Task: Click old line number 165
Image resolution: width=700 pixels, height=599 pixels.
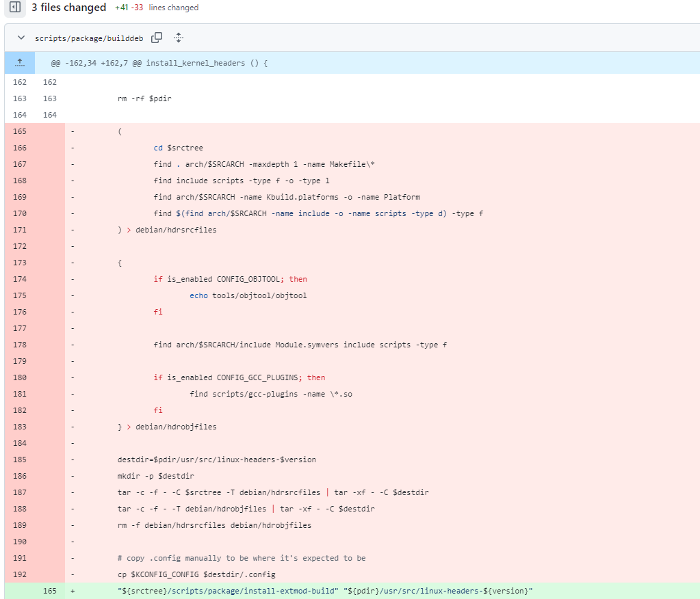Action: 20,131
